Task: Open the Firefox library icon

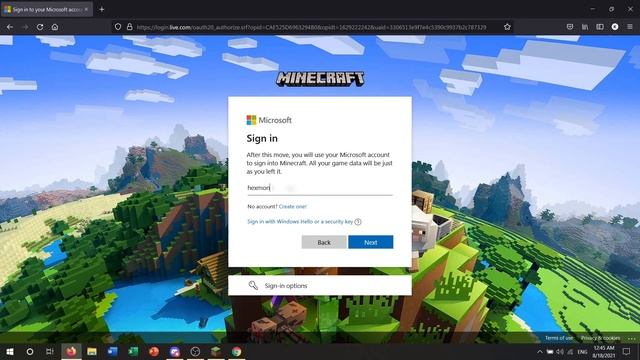Action: click(x=585, y=27)
